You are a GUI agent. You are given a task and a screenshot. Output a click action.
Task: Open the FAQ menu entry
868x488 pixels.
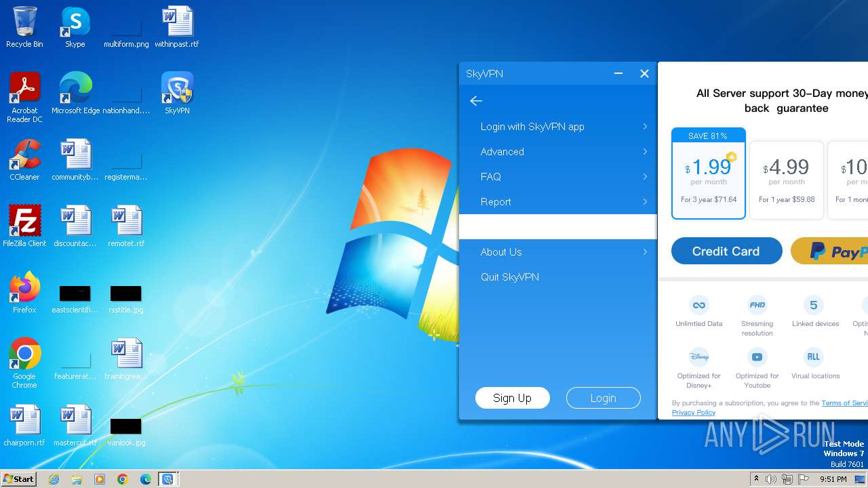pos(557,177)
